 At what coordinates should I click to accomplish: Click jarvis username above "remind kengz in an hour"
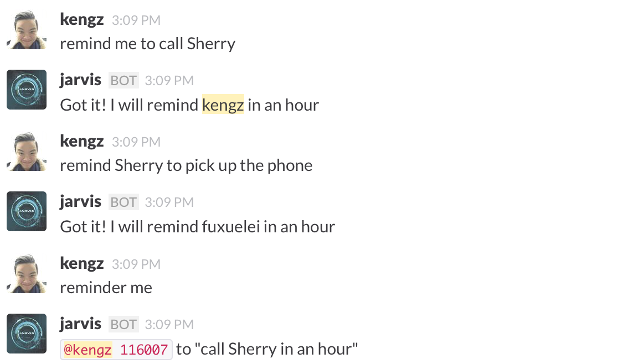[80, 80]
